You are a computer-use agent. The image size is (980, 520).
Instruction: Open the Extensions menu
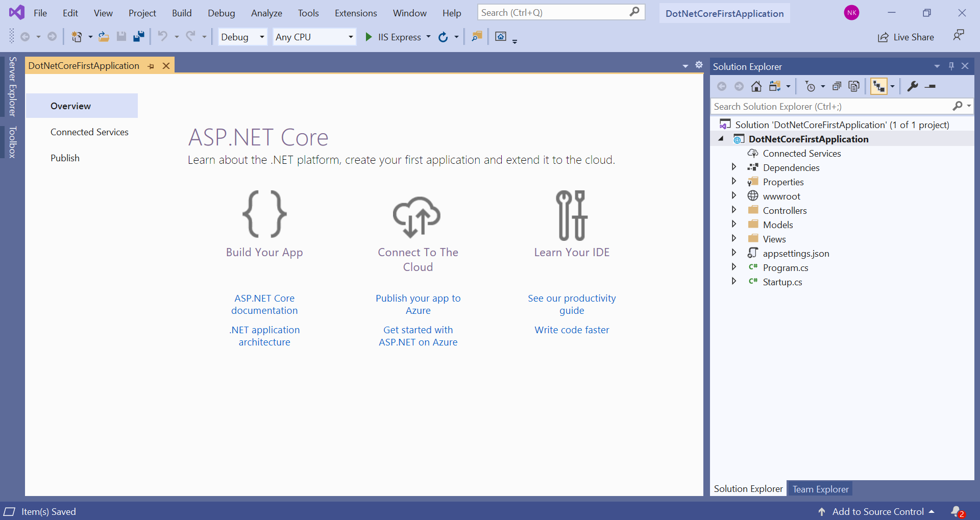coord(356,13)
